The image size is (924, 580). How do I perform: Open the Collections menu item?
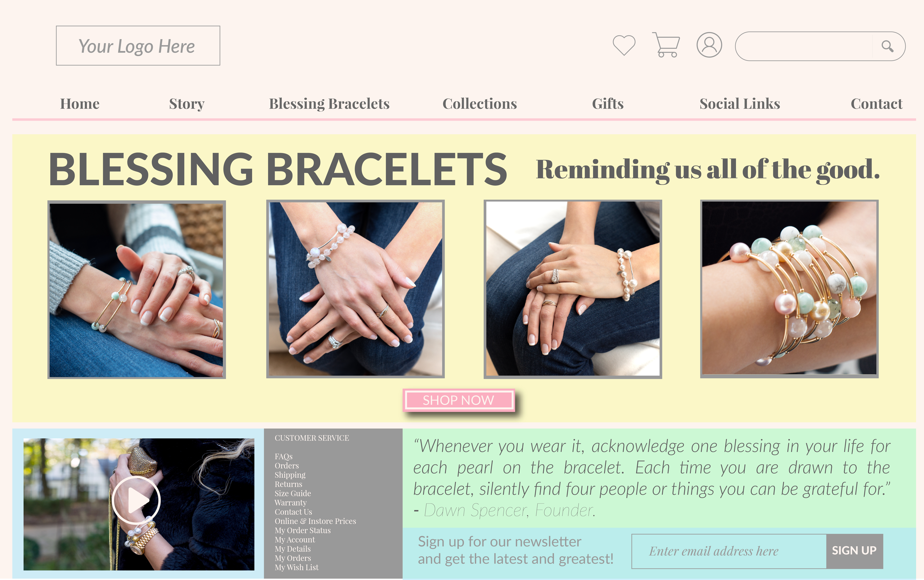click(480, 104)
